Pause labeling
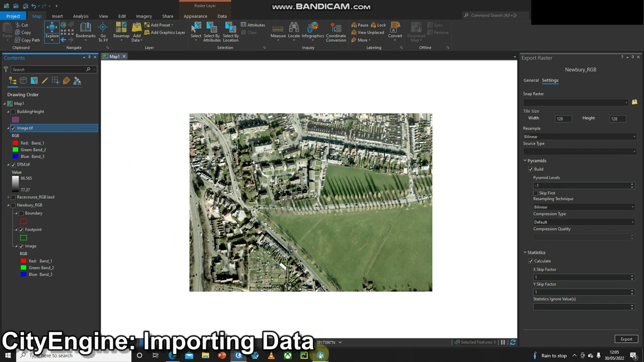This screenshot has height=362, width=644. pyautogui.click(x=360, y=25)
